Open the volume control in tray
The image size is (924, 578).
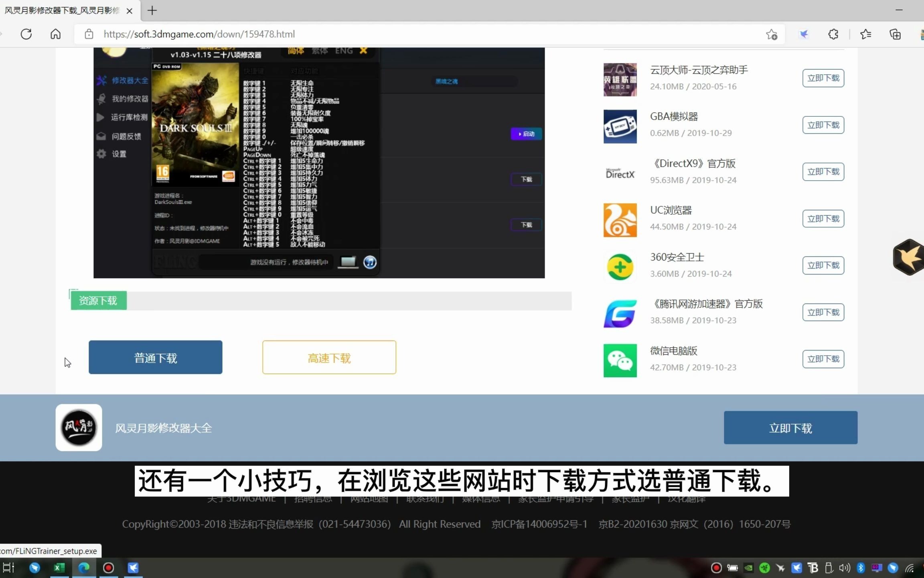click(x=845, y=568)
